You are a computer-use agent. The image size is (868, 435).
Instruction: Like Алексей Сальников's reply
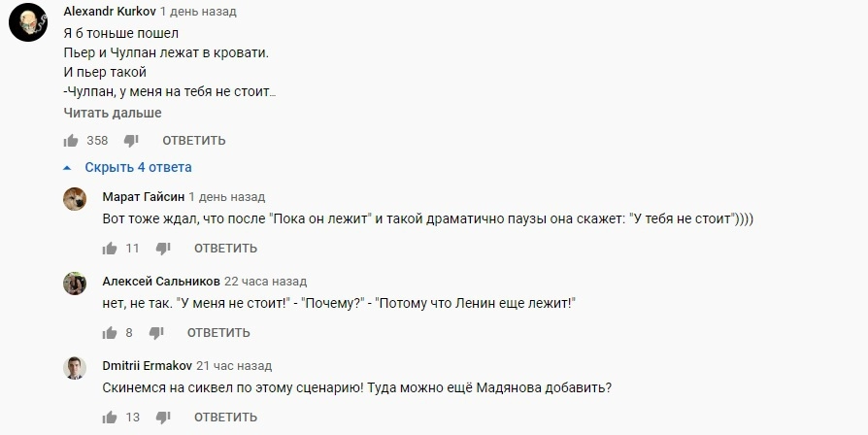coord(110,332)
